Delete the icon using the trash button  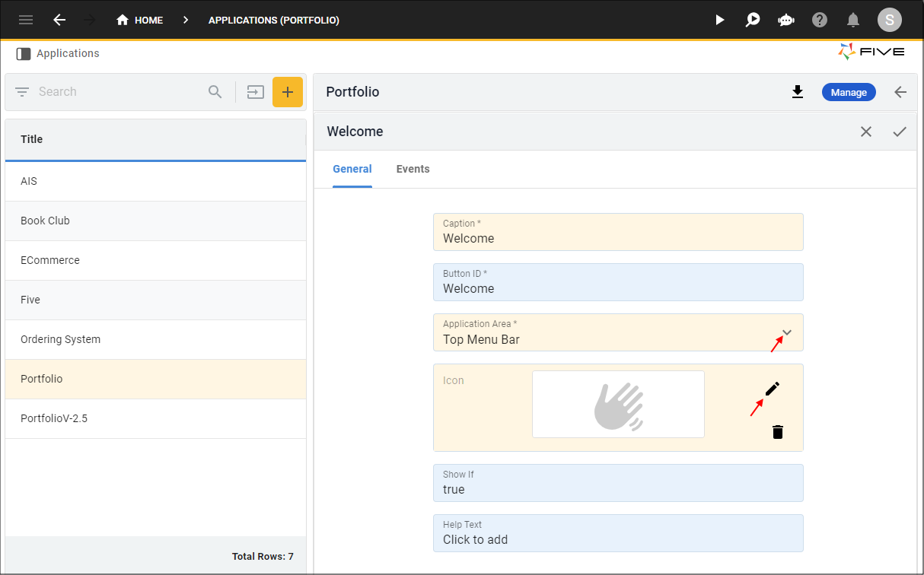click(777, 432)
